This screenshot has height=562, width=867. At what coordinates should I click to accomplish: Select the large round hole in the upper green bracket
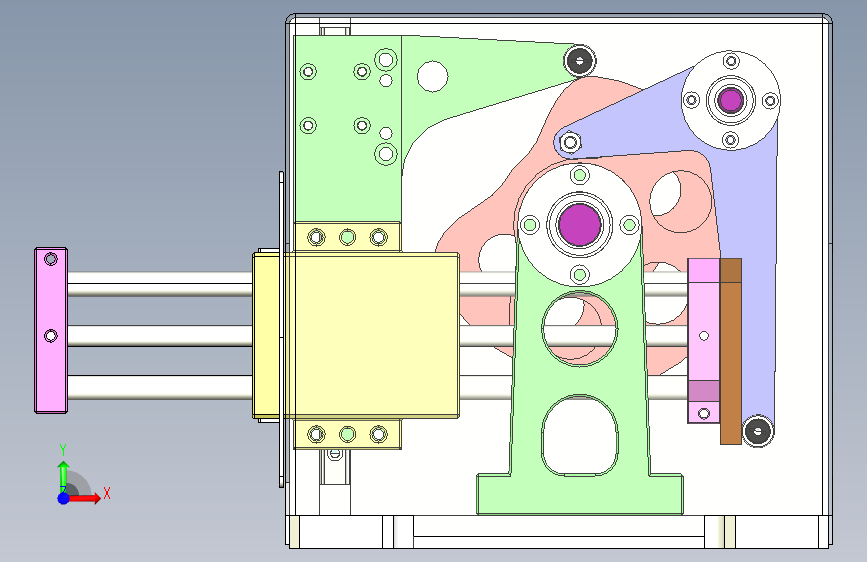tap(432, 76)
